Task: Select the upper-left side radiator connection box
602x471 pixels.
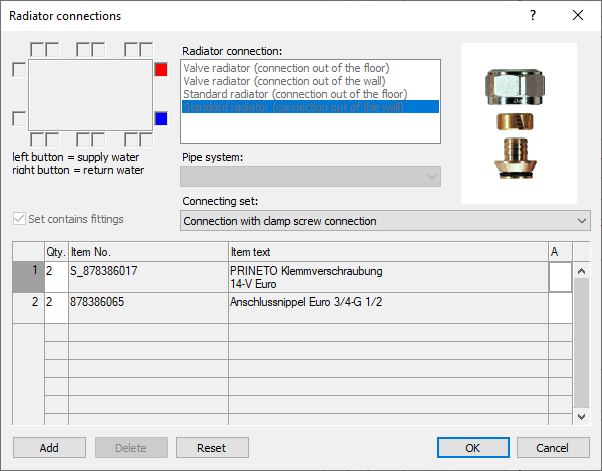Action: coord(19,69)
